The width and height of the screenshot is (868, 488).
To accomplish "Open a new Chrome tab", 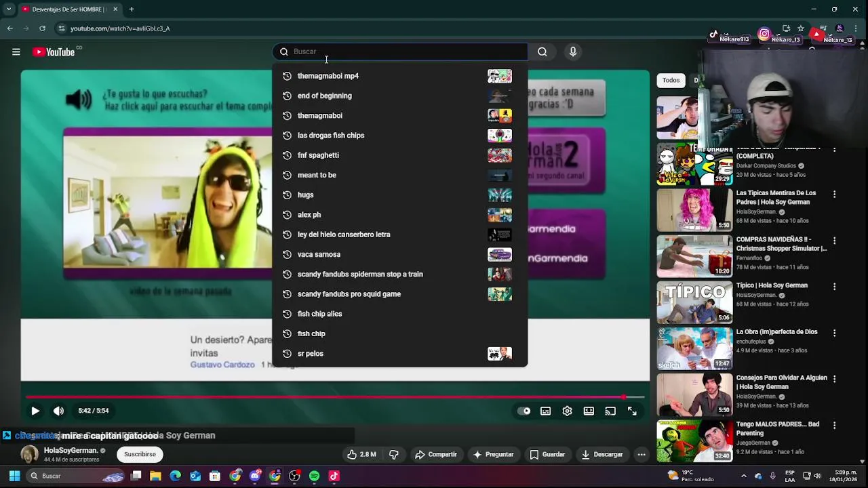I will point(132,9).
